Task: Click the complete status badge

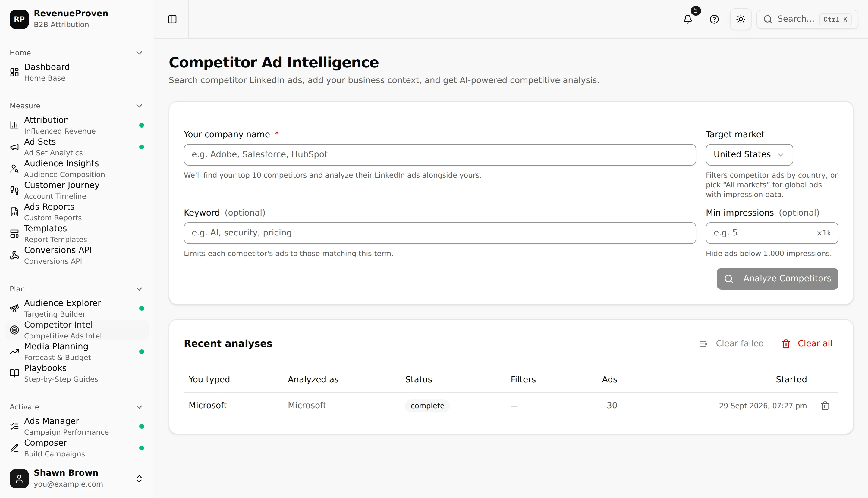Action: pyautogui.click(x=427, y=406)
